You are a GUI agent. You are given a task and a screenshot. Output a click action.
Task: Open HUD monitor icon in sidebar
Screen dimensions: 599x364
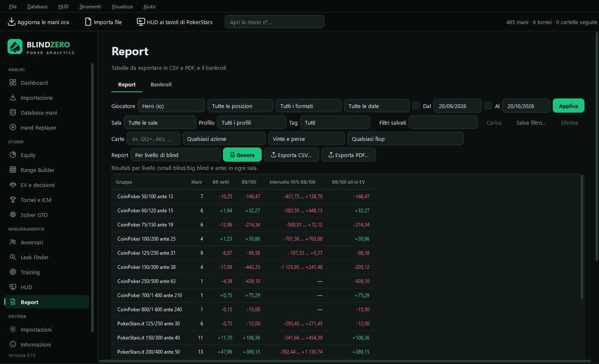coord(13,287)
